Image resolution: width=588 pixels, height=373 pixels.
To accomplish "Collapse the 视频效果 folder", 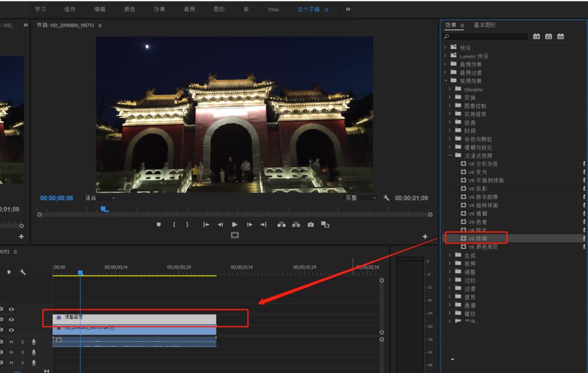I will (x=446, y=80).
